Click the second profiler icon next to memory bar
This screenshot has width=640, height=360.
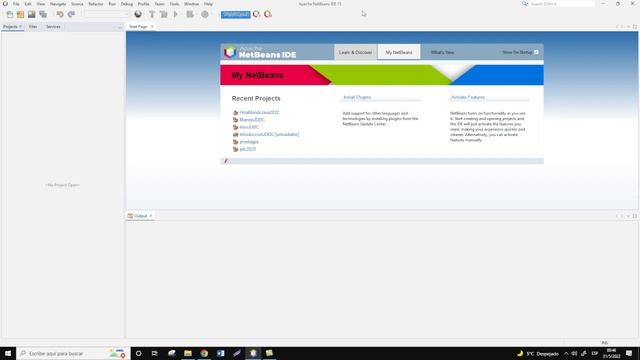coord(268,14)
